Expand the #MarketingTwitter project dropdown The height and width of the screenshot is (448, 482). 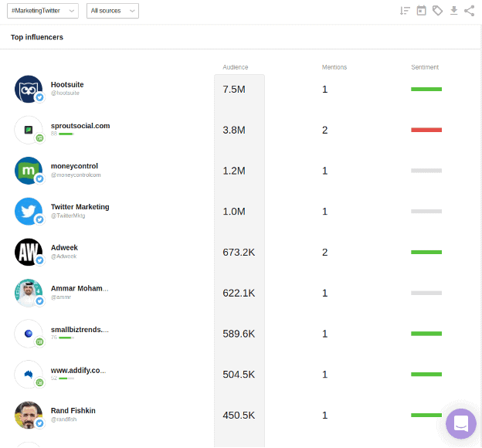42,11
